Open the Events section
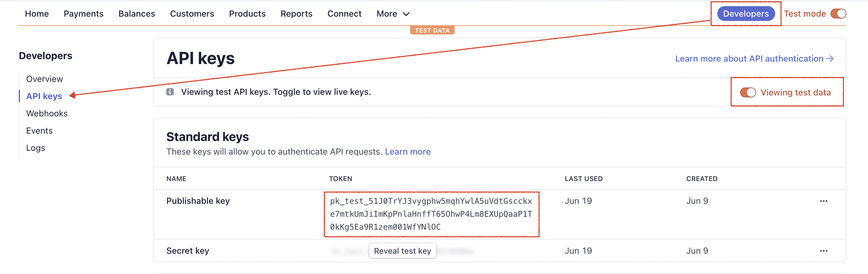Image resolution: width=868 pixels, height=274 pixels. point(39,130)
